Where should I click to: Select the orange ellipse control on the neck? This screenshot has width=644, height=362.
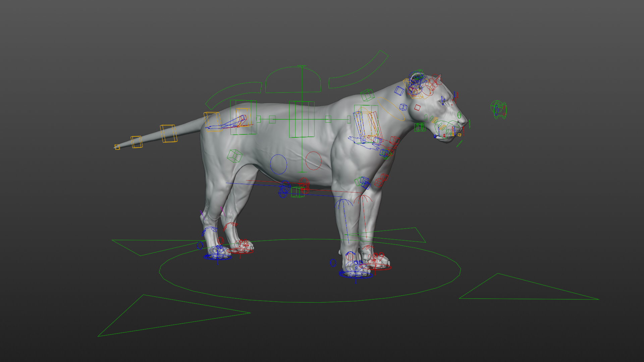click(391, 108)
